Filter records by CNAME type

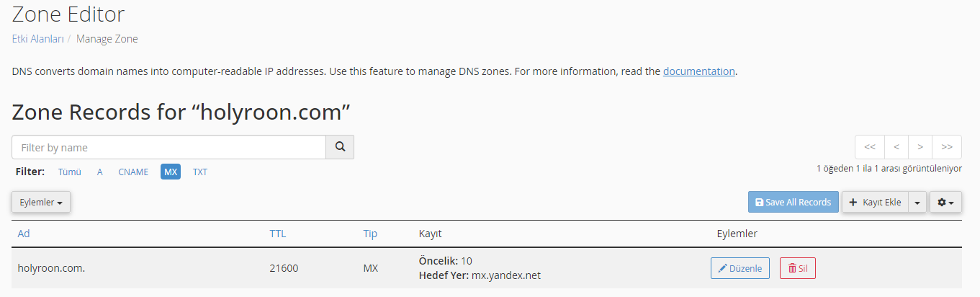point(133,172)
